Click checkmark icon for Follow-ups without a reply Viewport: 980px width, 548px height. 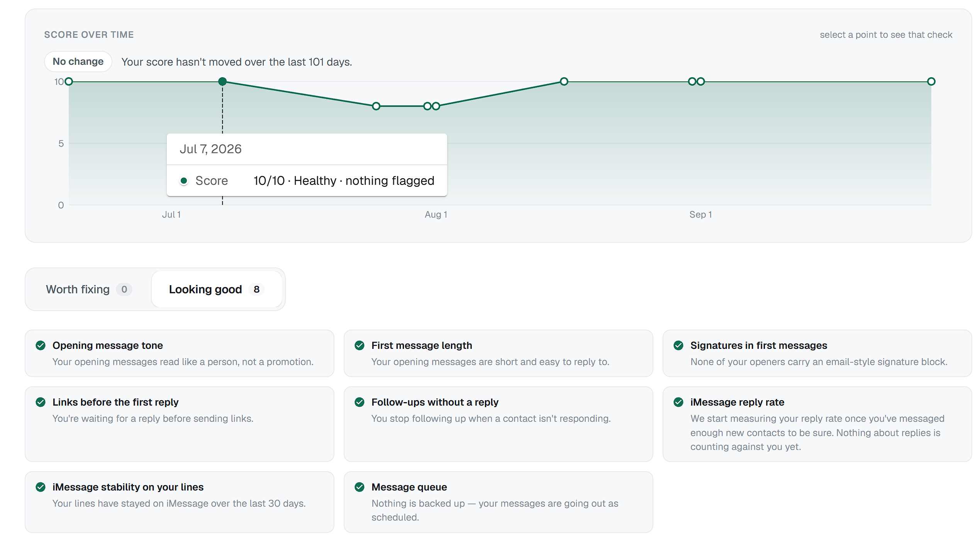[x=359, y=402]
